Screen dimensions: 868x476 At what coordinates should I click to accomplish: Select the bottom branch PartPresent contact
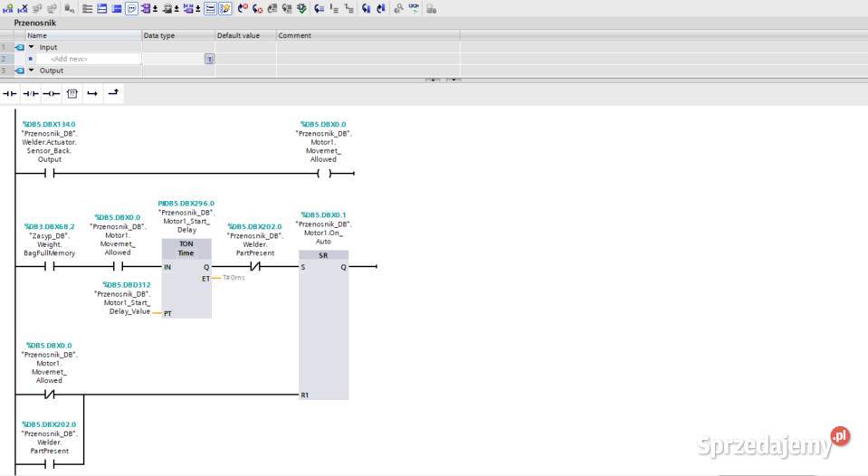(x=49, y=464)
